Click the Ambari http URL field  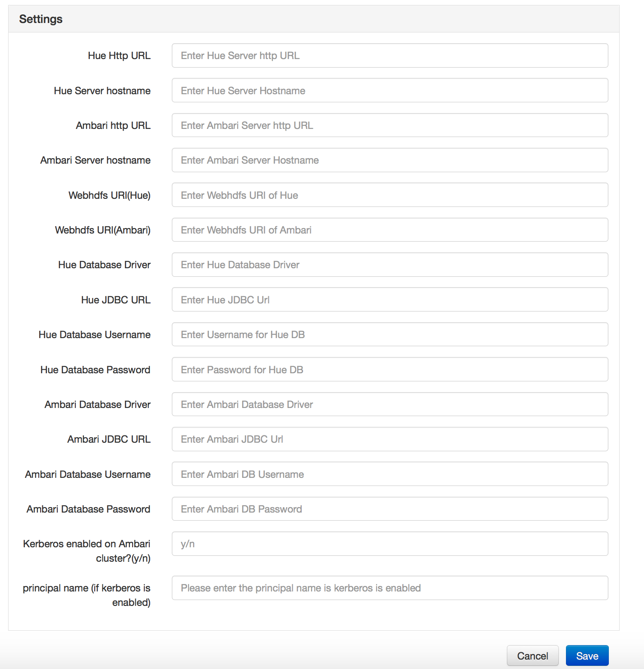coord(389,125)
